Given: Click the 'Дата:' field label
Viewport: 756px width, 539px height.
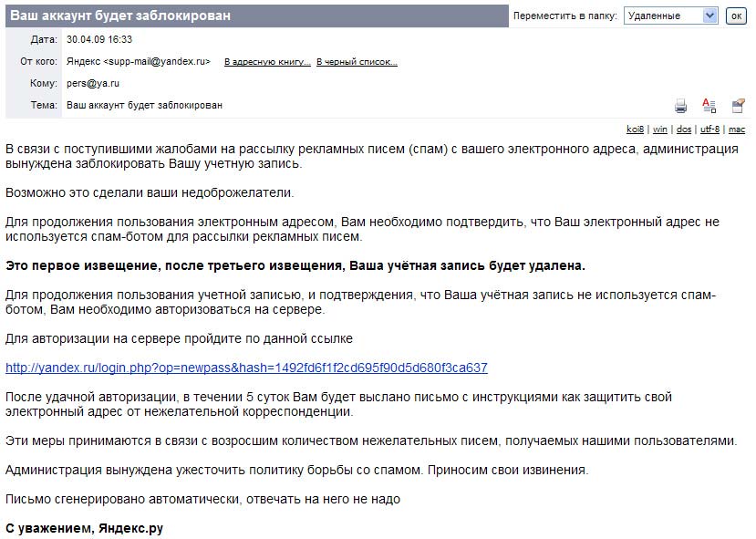Looking at the screenshot, I should 44,39.
